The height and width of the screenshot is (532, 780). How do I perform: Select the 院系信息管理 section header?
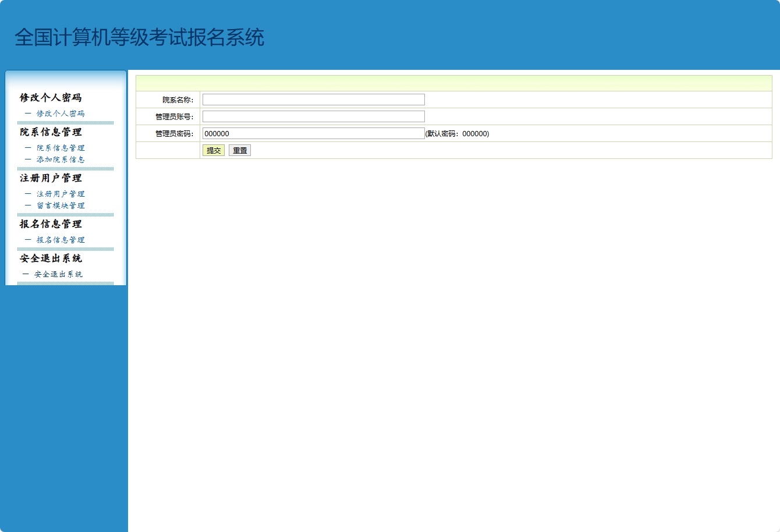(51, 132)
